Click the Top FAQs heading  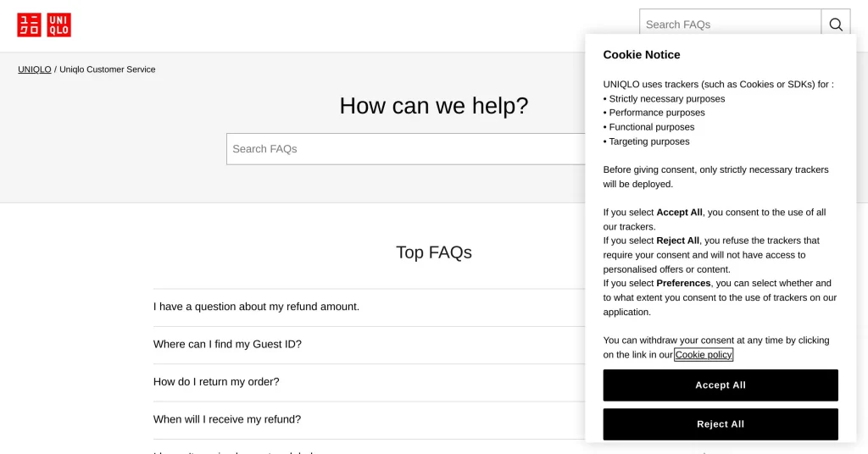tap(433, 252)
